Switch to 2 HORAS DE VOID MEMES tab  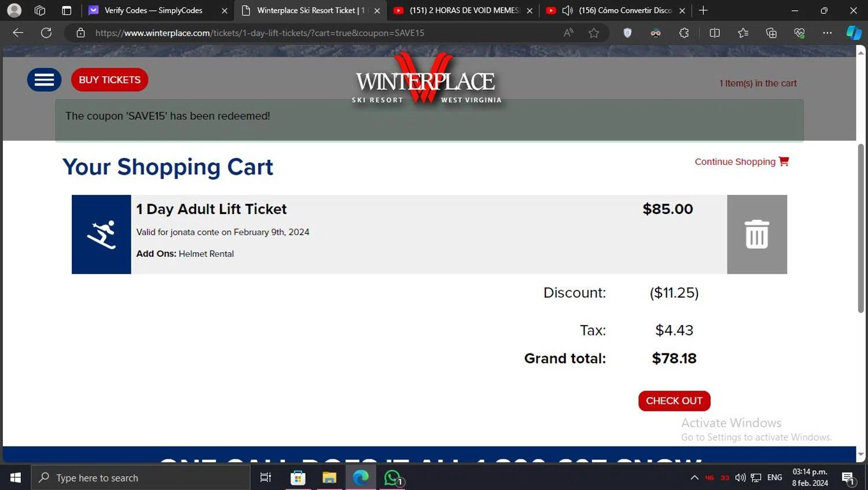463,10
